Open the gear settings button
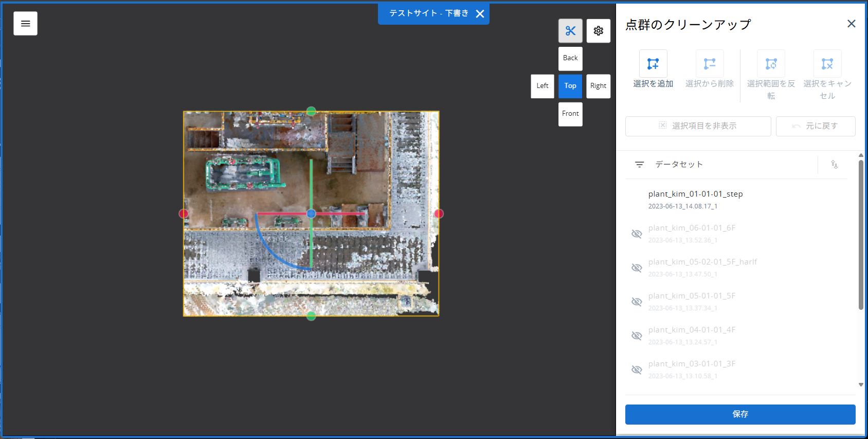868x439 pixels. (598, 31)
